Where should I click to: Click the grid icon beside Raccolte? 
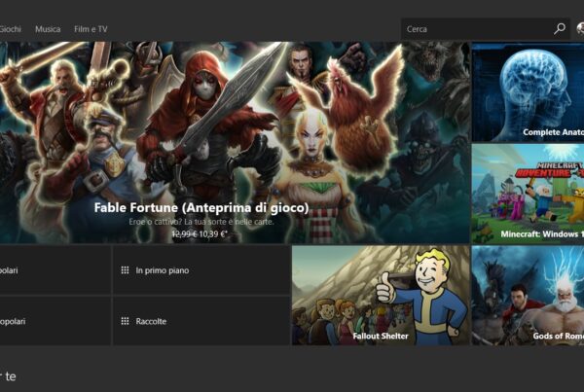(x=125, y=321)
